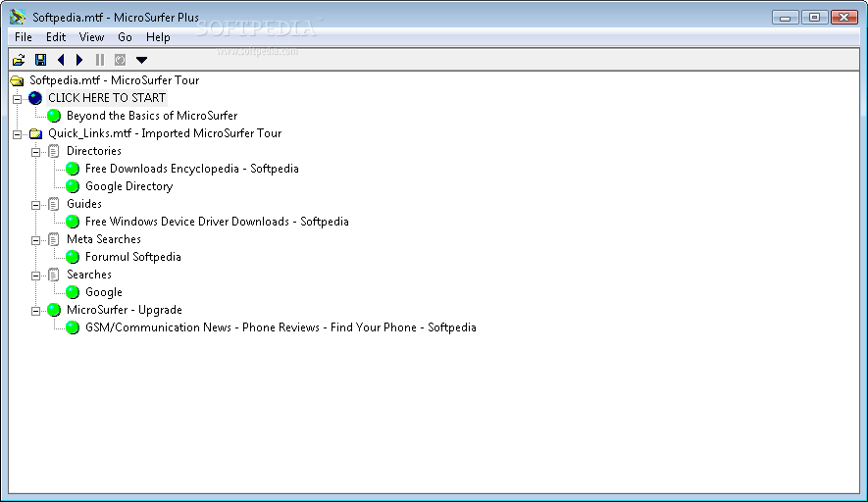Open the Go menu

click(126, 37)
